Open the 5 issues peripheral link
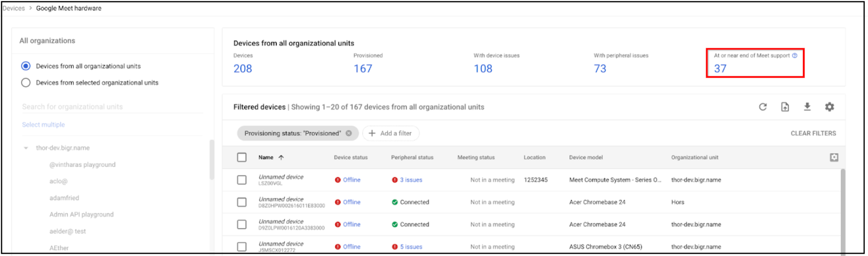Viewport: 868px width, 256px height. pos(411,247)
